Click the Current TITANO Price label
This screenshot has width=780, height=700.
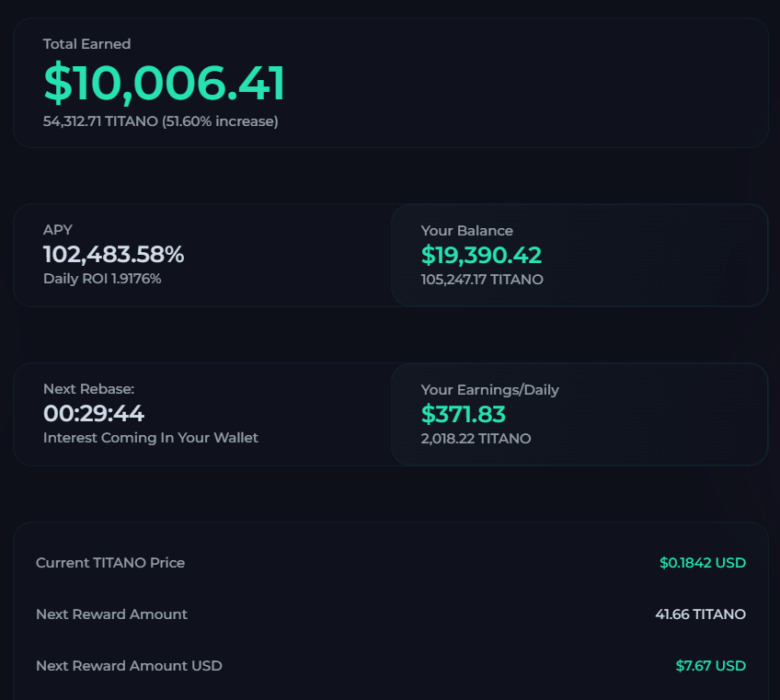point(110,563)
